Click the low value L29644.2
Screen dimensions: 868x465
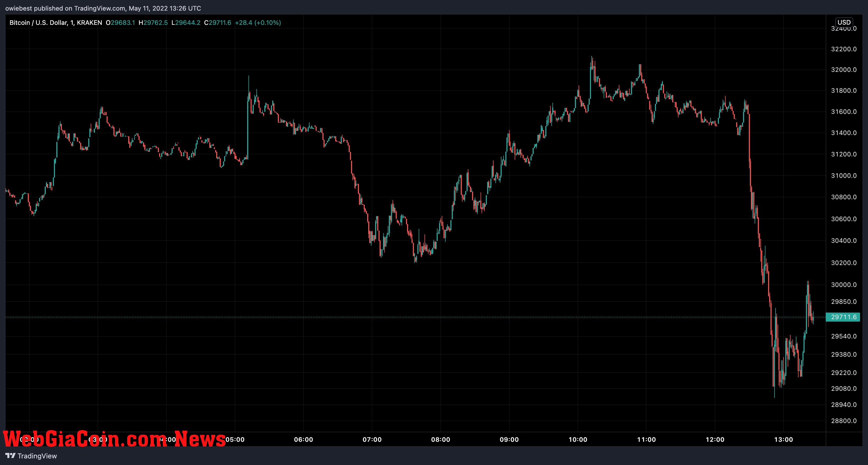pos(186,22)
